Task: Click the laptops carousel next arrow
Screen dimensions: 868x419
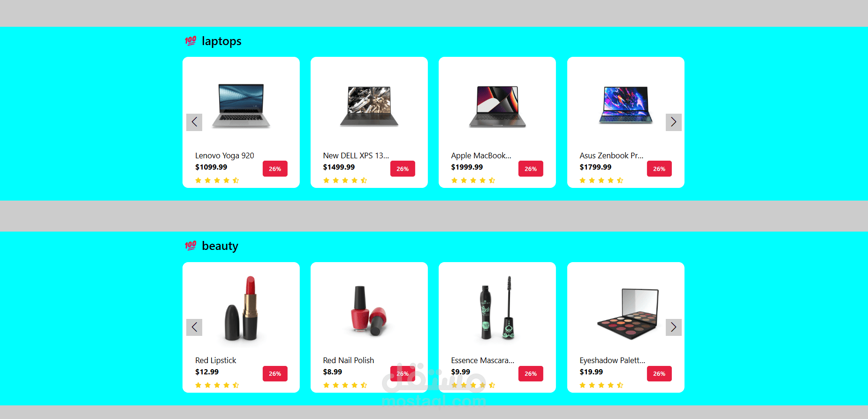Action: 674,122
